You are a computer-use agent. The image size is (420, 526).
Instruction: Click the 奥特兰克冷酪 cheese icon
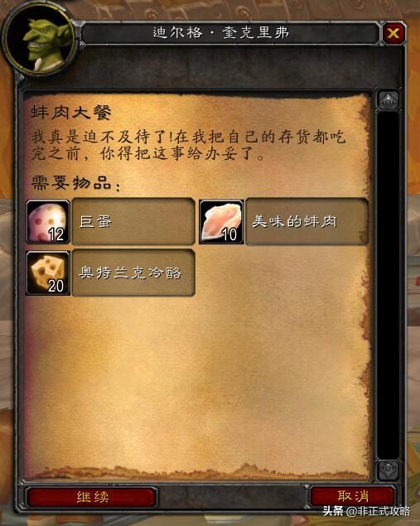pos(48,273)
